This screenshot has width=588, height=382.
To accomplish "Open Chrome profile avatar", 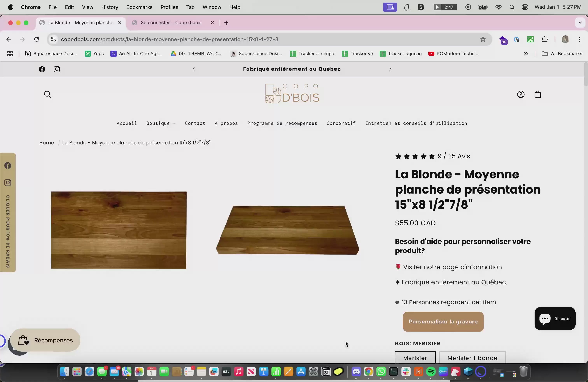I will 565,39.
